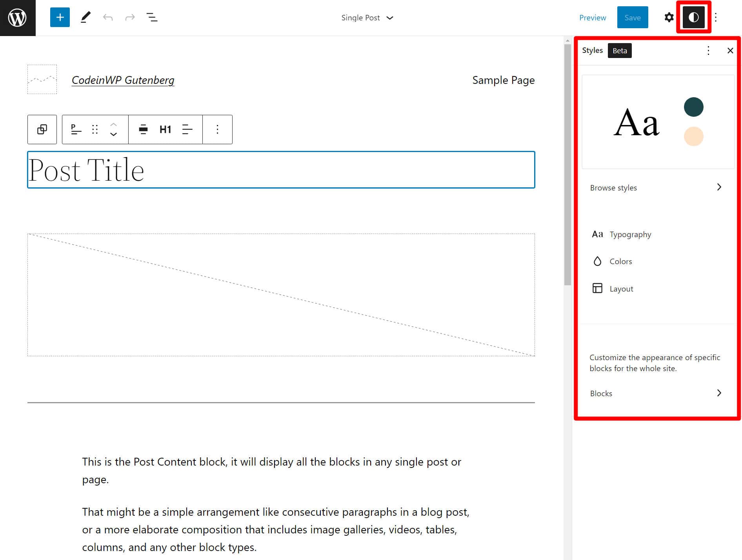Viewport: 742px width, 560px height.
Task: Select the parent block button
Action: click(42, 129)
